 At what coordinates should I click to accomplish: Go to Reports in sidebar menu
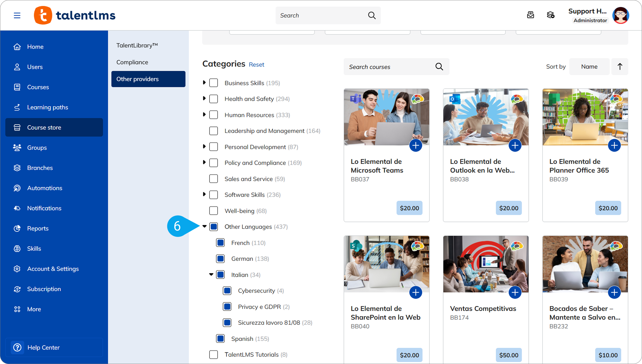[38, 228]
